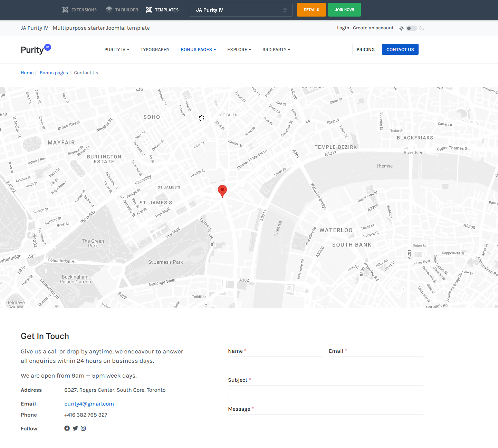Click the moon dark-mode icon

tap(422, 28)
